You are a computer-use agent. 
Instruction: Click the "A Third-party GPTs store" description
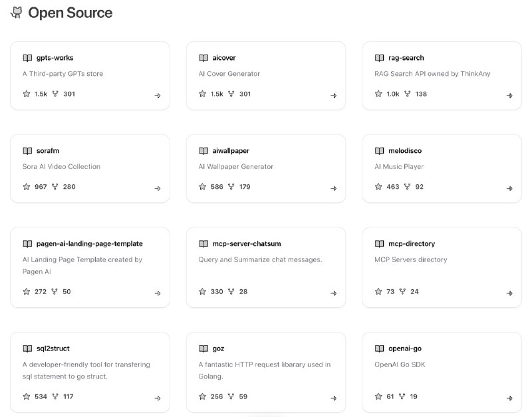pyautogui.click(x=63, y=74)
